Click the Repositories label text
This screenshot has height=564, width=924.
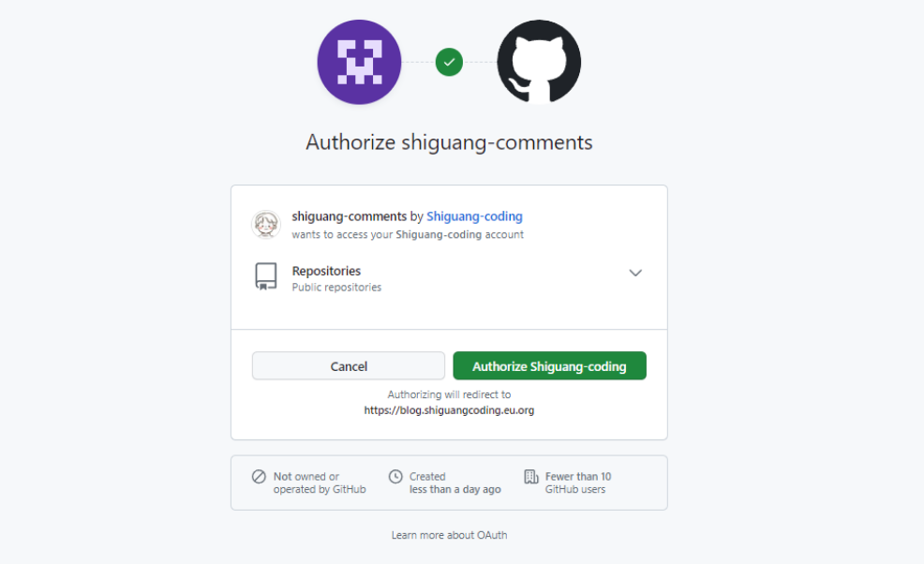point(326,271)
